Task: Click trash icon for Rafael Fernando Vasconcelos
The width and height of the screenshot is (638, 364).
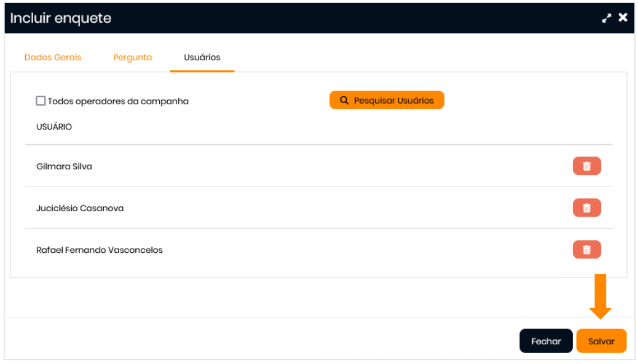Action: click(586, 250)
